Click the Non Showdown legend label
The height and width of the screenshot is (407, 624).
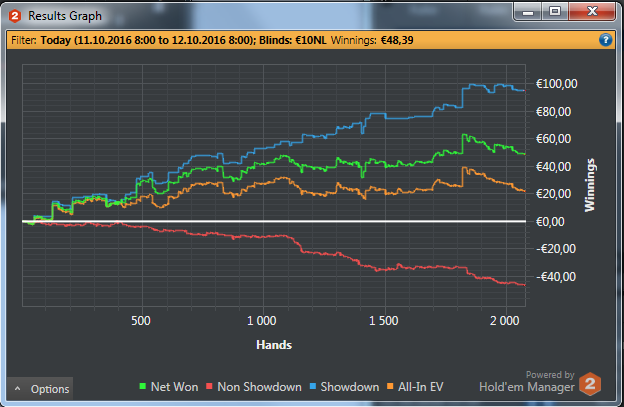pyautogui.click(x=259, y=387)
